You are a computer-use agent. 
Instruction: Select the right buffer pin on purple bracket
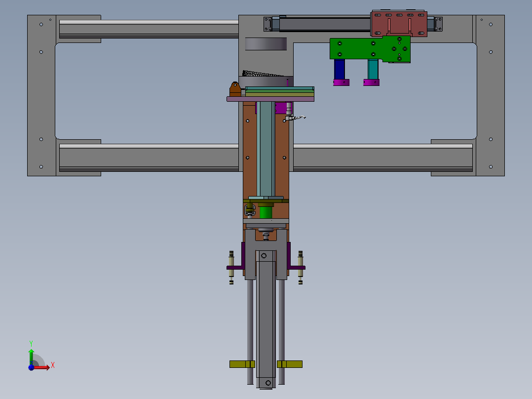[300, 268]
